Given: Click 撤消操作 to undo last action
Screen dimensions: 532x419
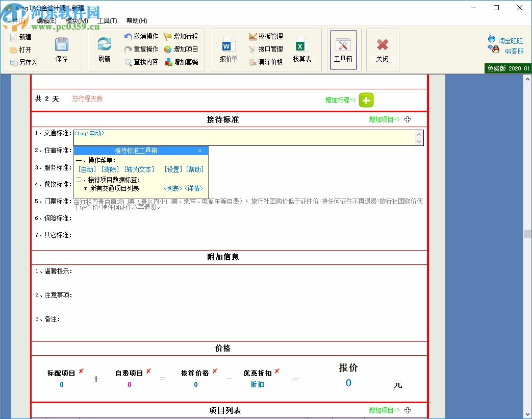Looking at the screenshot, I should coord(141,36).
